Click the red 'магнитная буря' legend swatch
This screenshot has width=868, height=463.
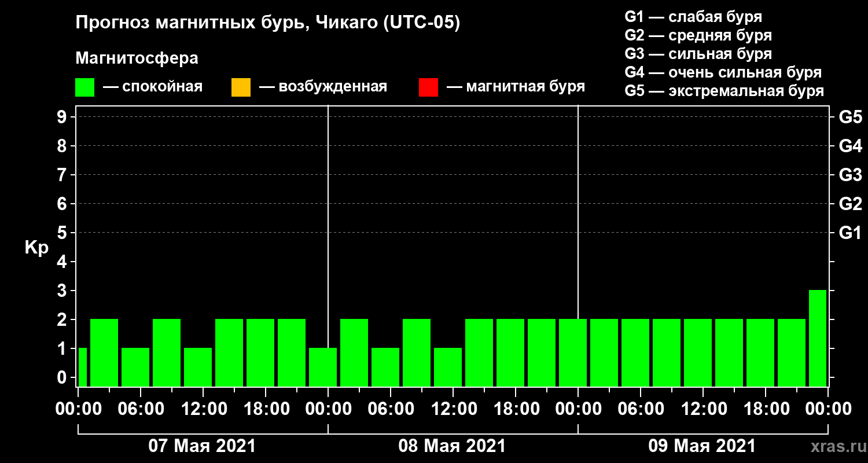tap(428, 87)
